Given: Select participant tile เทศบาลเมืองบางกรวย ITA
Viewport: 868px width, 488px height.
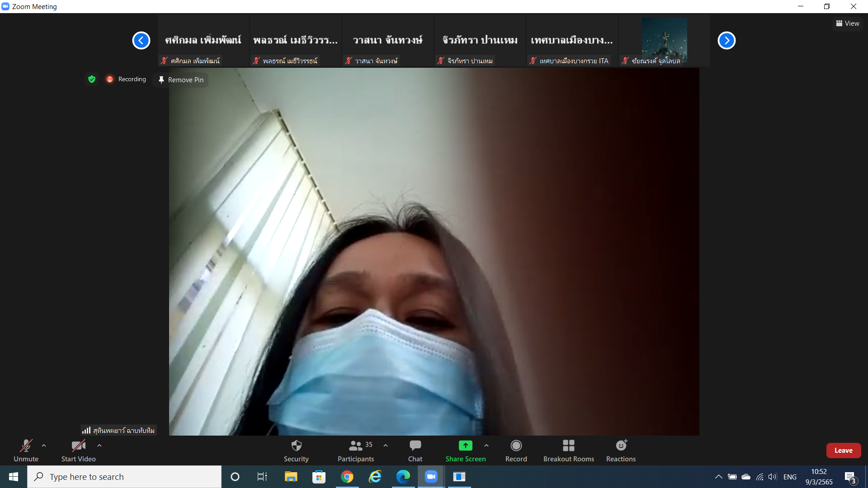Looking at the screenshot, I should pyautogui.click(x=572, y=41).
